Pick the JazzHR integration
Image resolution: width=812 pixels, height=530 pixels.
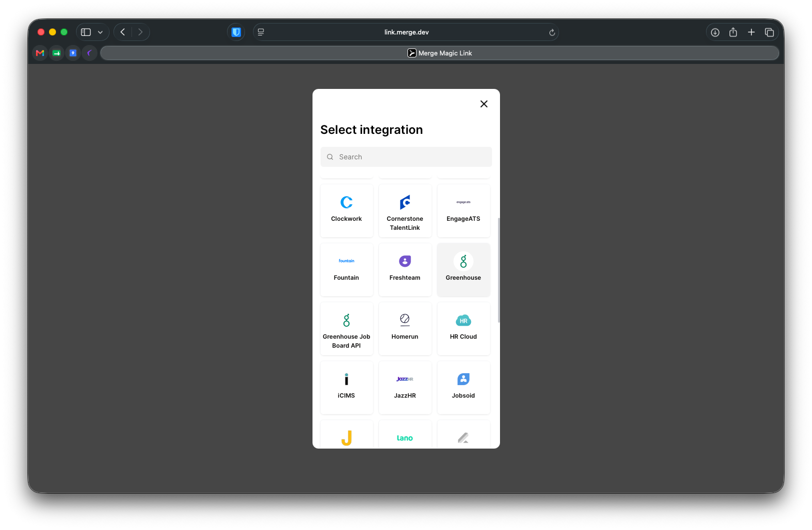coord(405,388)
